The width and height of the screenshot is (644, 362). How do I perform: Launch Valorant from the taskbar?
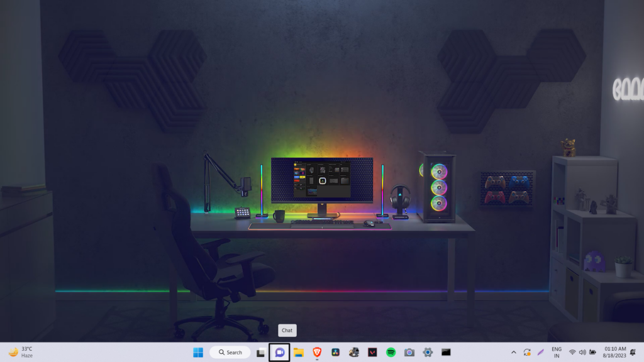(372, 353)
